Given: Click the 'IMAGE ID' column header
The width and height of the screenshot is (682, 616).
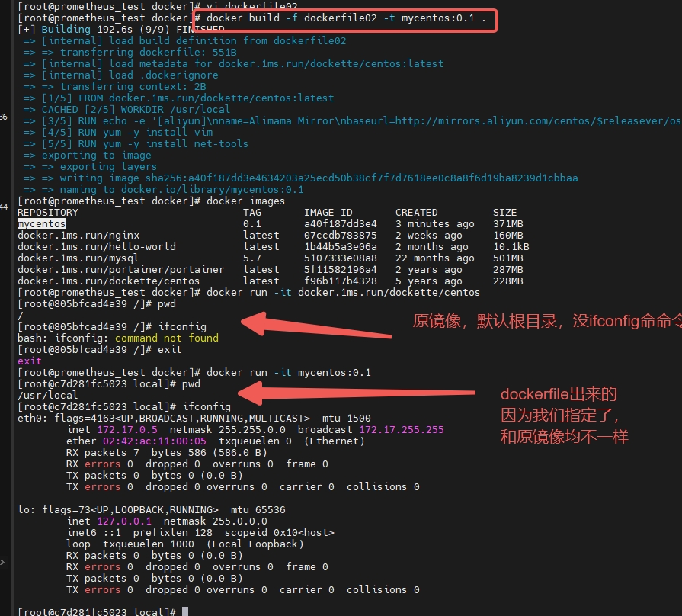Looking at the screenshot, I should click(328, 212).
